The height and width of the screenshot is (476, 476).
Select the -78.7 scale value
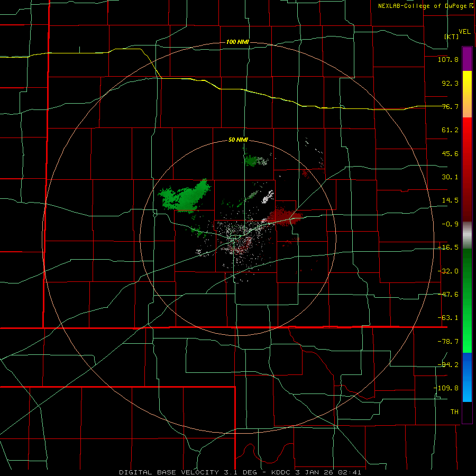pos(448,342)
